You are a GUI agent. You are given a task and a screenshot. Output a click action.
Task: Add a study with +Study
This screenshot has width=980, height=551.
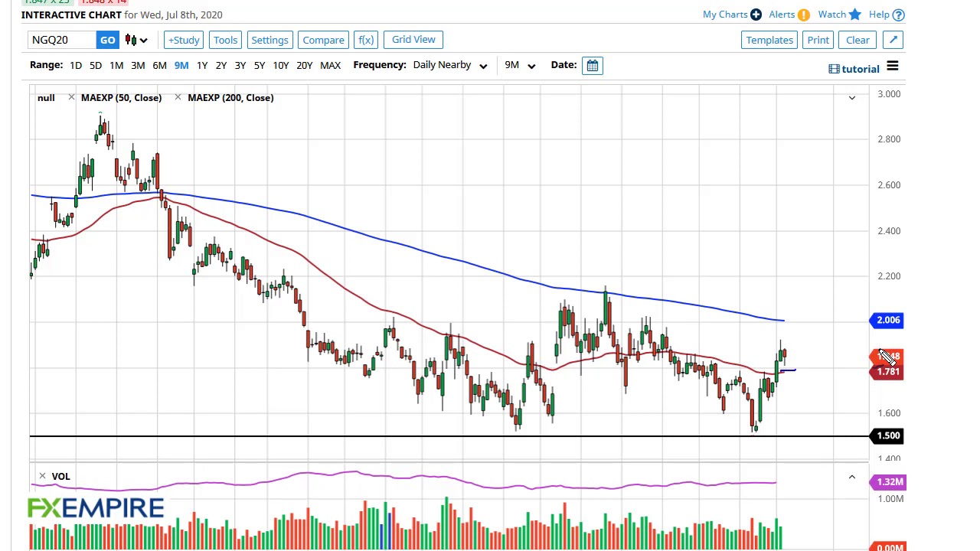tap(184, 40)
